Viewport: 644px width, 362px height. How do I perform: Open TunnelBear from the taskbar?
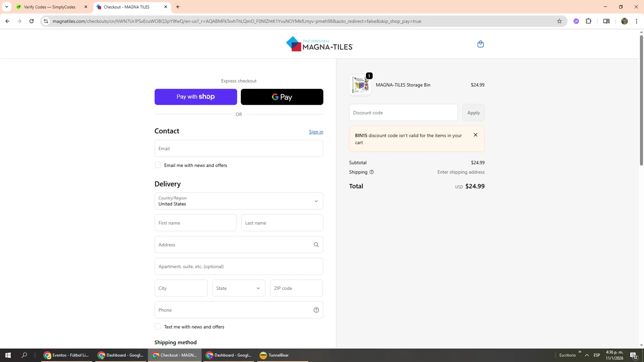click(283, 355)
